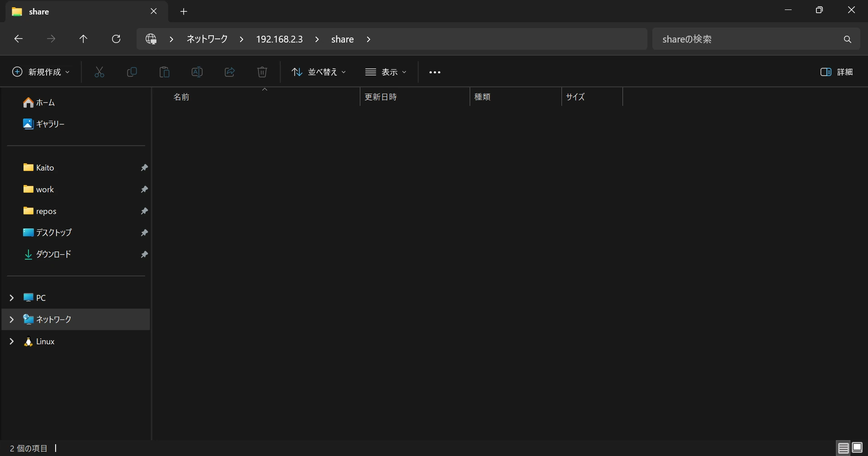The width and height of the screenshot is (868, 456).
Task: Open work folder in quick access
Action: coord(76,190)
